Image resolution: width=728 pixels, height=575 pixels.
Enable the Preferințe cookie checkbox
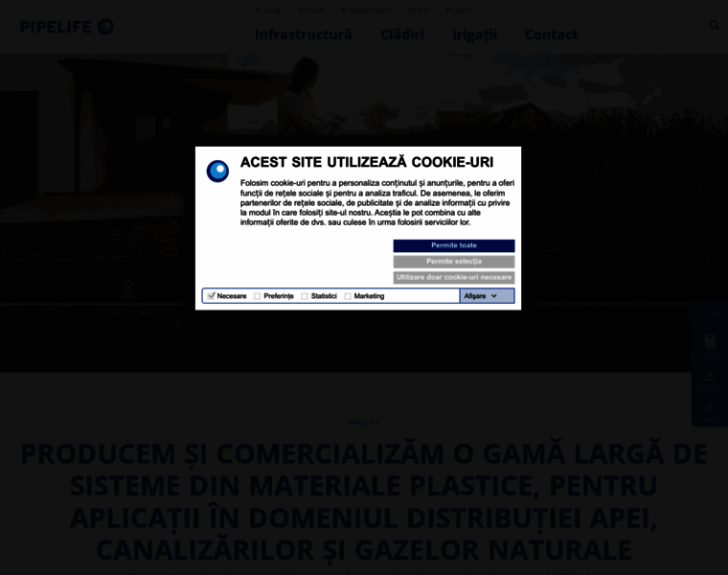click(257, 296)
